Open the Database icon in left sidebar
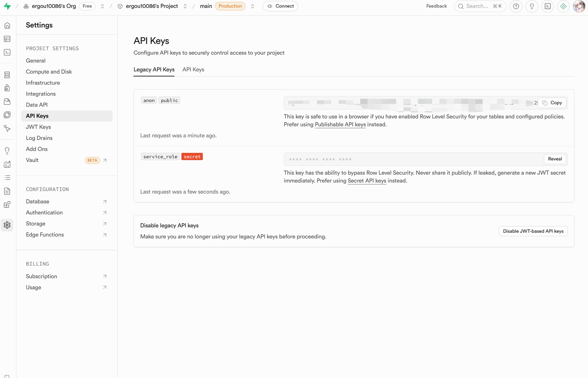The height and width of the screenshot is (378, 588). [7, 75]
